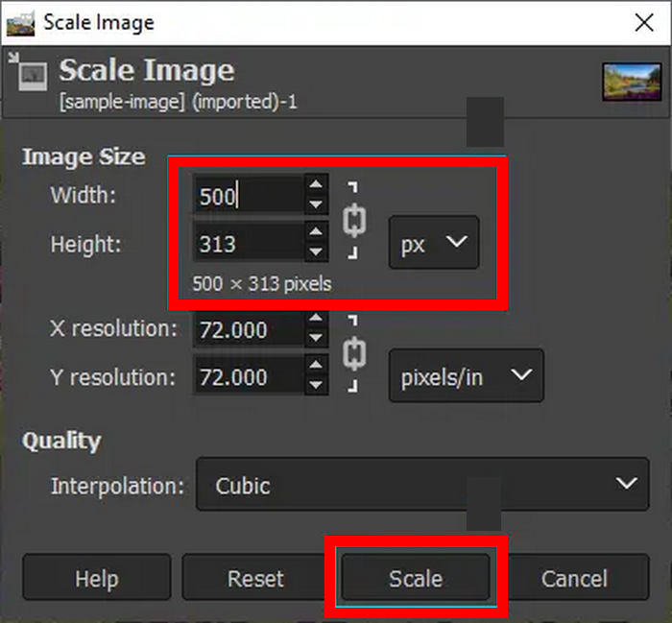The image size is (672, 623).
Task: Open the pixels/in resolution unit dropdown
Action: pyautogui.click(x=466, y=376)
